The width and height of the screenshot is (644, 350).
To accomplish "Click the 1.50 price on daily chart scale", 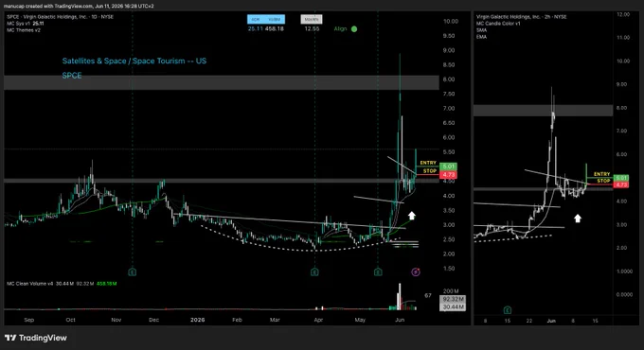I will pos(449,269).
